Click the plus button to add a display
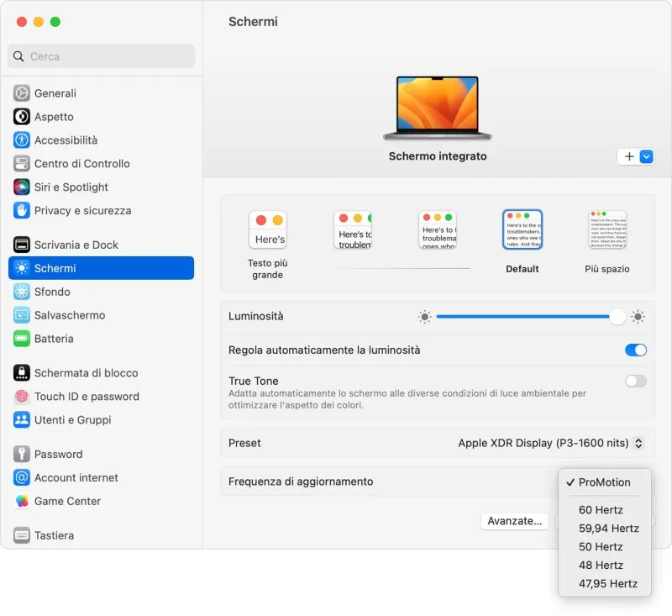The image size is (672, 616). (x=629, y=156)
